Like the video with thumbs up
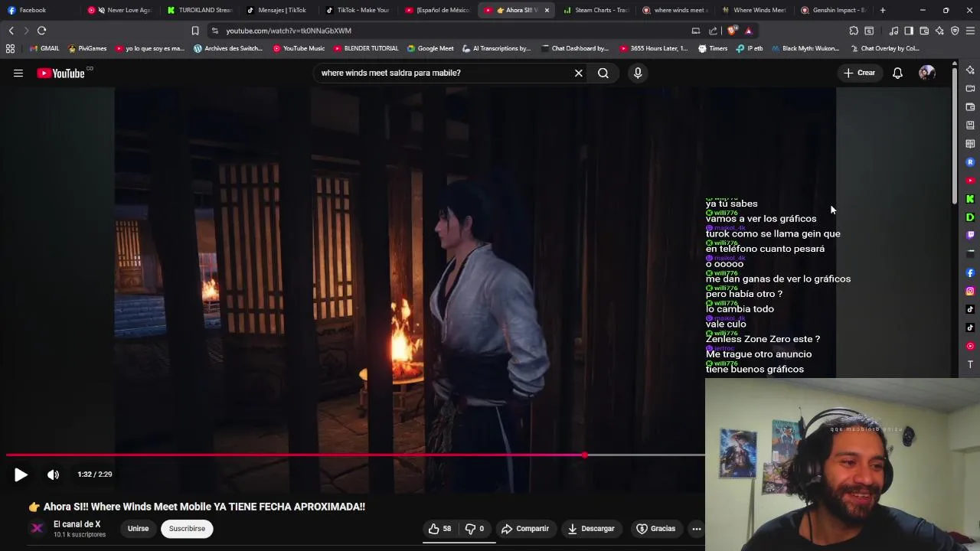Viewport: 980px width, 551px height. point(440,529)
